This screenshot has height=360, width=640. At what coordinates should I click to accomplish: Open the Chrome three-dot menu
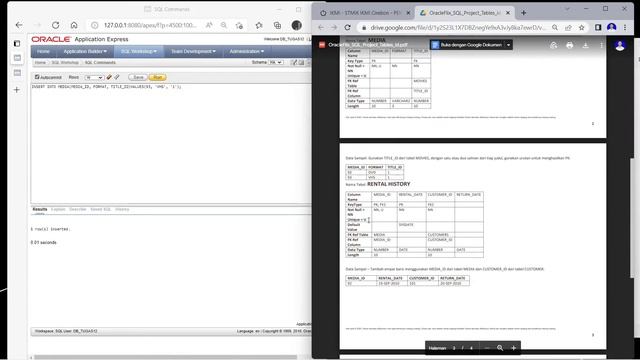tap(625, 27)
